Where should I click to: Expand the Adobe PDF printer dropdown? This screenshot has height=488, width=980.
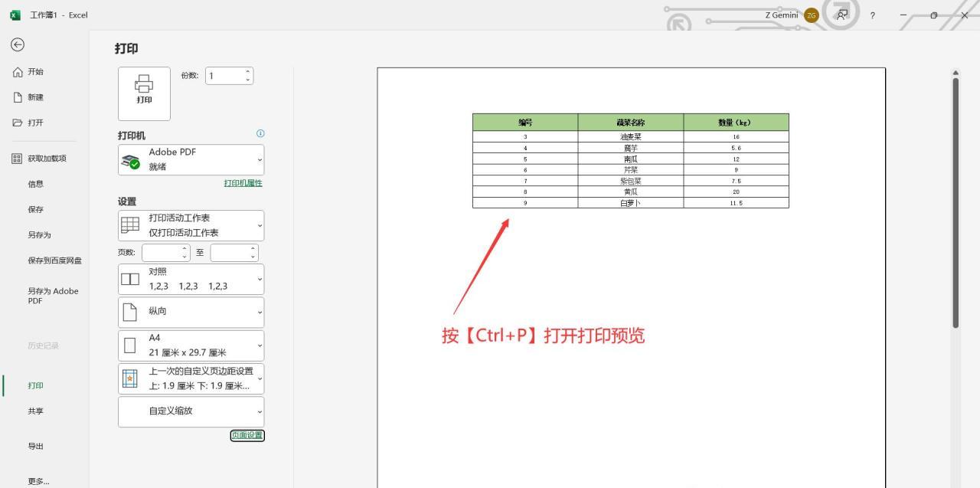[191, 159]
